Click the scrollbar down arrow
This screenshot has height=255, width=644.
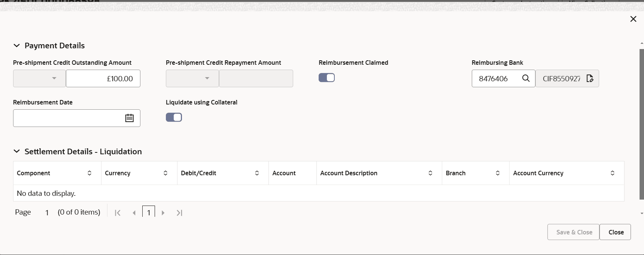click(641, 213)
